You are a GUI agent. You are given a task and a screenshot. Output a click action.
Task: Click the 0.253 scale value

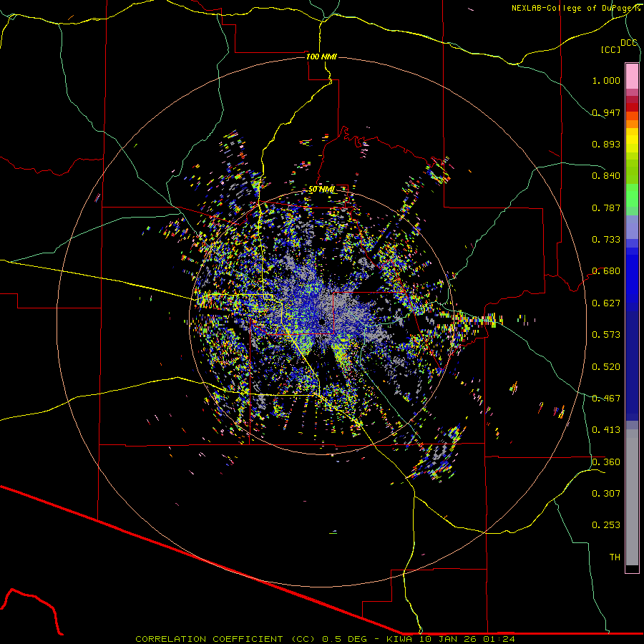(x=606, y=525)
